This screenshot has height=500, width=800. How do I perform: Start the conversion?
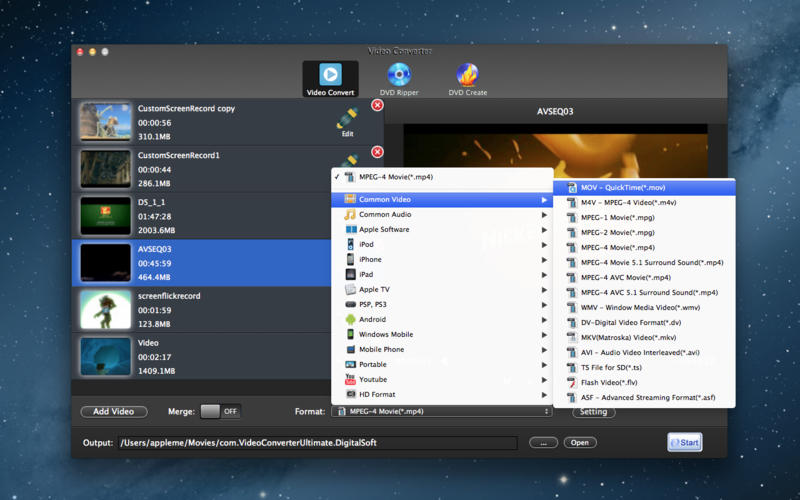[x=685, y=442]
